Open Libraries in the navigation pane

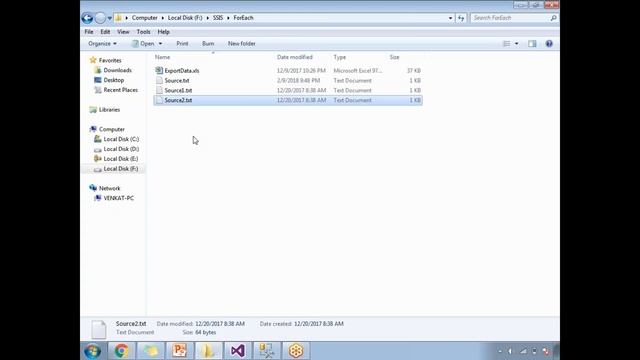pyautogui.click(x=109, y=110)
